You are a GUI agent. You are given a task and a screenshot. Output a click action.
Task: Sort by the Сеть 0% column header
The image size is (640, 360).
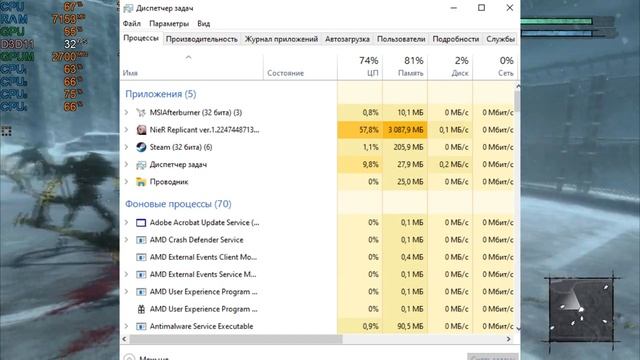pyautogui.click(x=495, y=67)
